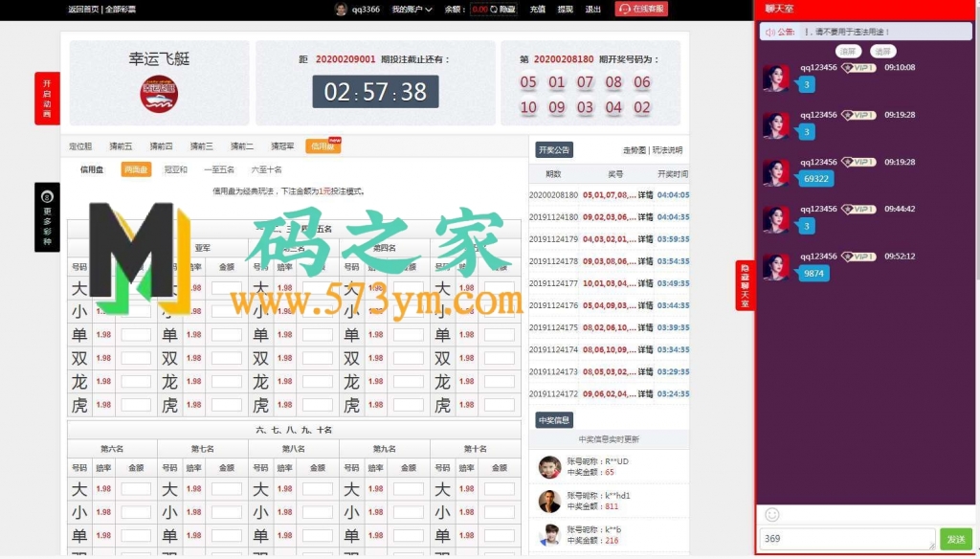This screenshot has width=980, height=559.
Task: Click the announcement speaker icon in chat
Action: (769, 32)
